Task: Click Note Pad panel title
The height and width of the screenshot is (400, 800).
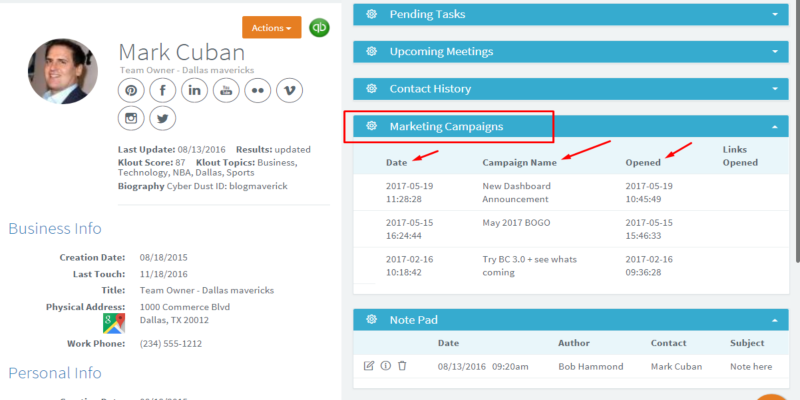Action: 414,320
